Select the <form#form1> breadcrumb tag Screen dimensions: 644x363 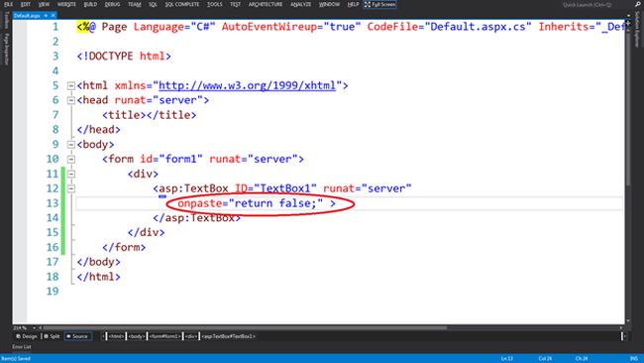(x=164, y=336)
